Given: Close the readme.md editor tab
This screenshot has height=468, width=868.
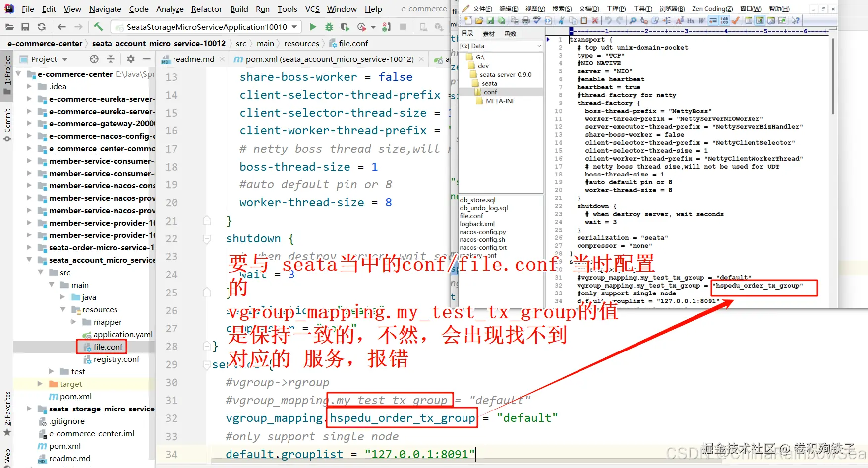Looking at the screenshot, I should click(222, 59).
